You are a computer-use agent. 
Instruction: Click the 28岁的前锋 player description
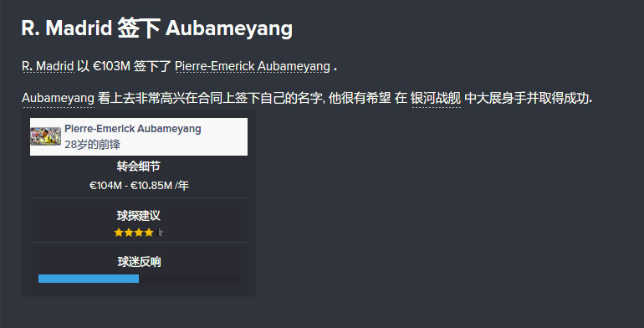click(x=92, y=144)
